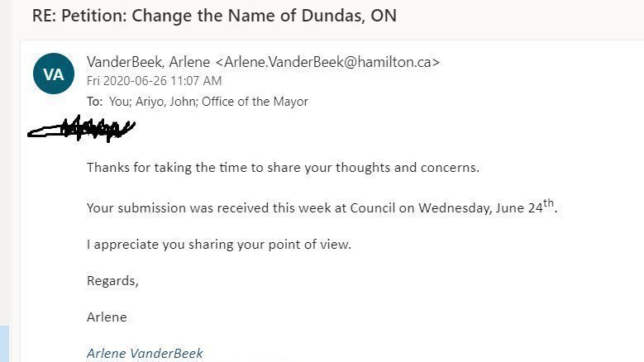Click the "Thanks for taking the time" line
The image size is (644, 362).
click(283, 168)
